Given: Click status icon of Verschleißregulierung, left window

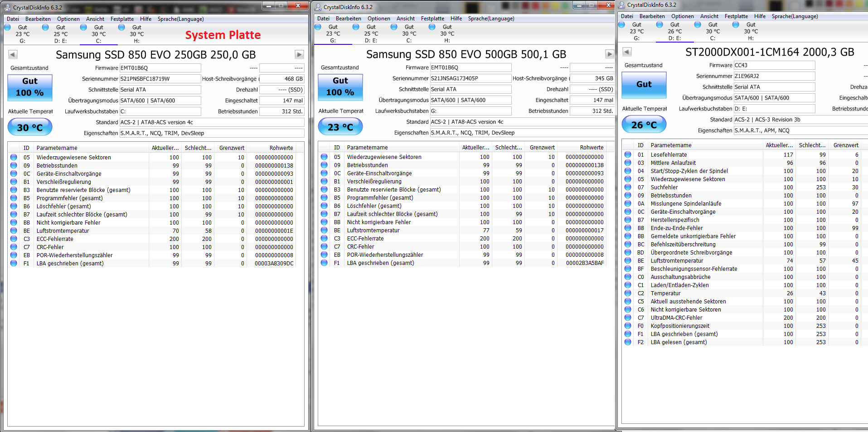Looking at the screenshot, I should click(x=14, y=182).
